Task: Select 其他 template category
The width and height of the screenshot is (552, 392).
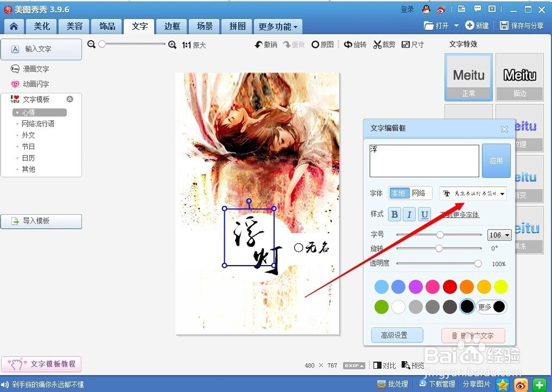Action: (28, 169)
